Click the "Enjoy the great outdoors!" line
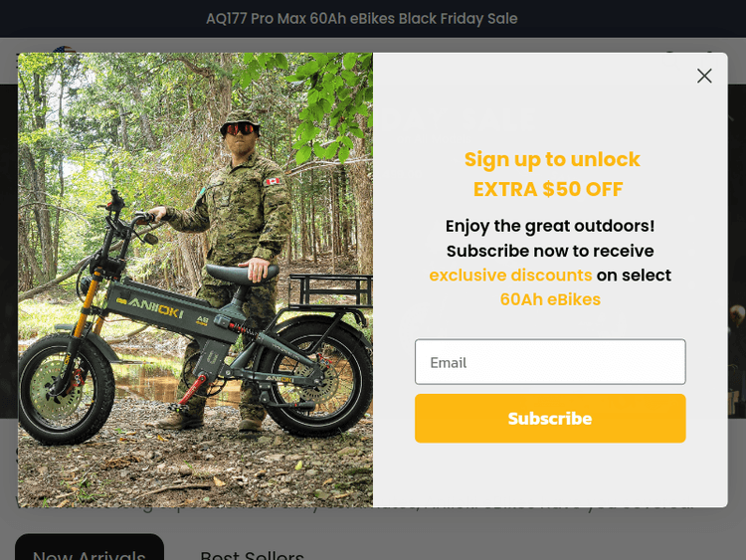This screenshot has height=560, width=746. tap(550, 226)
